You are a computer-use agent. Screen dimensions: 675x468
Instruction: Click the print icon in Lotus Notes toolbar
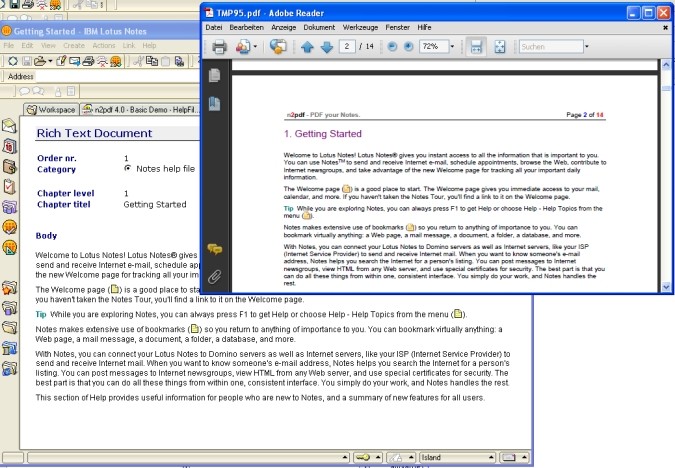click(88, 61)
